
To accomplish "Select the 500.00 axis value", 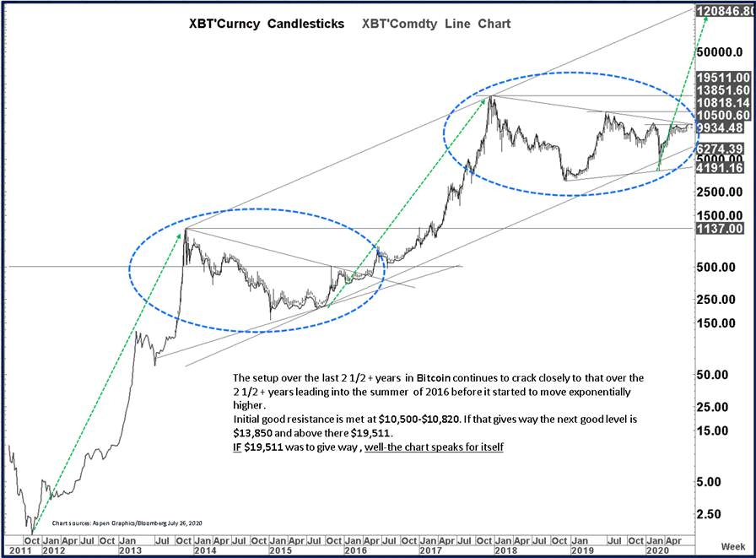I will tap(716, 268).
